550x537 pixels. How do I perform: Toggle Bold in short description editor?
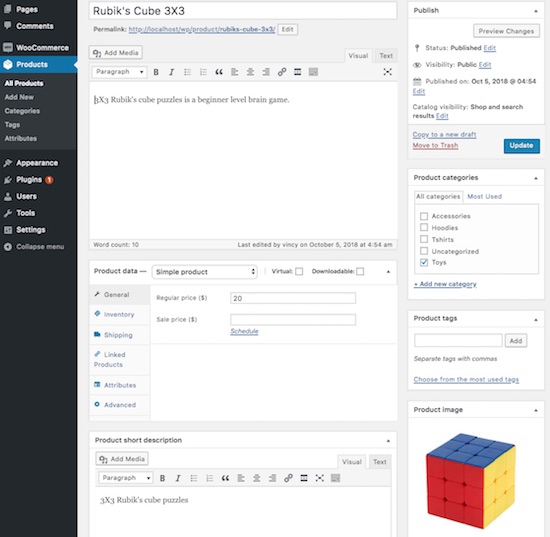(162, 478)
